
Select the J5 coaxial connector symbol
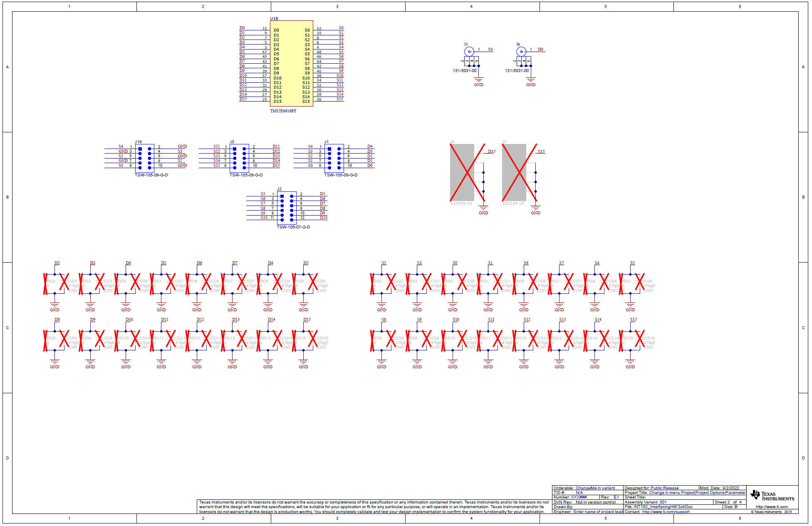coord(469,52)
